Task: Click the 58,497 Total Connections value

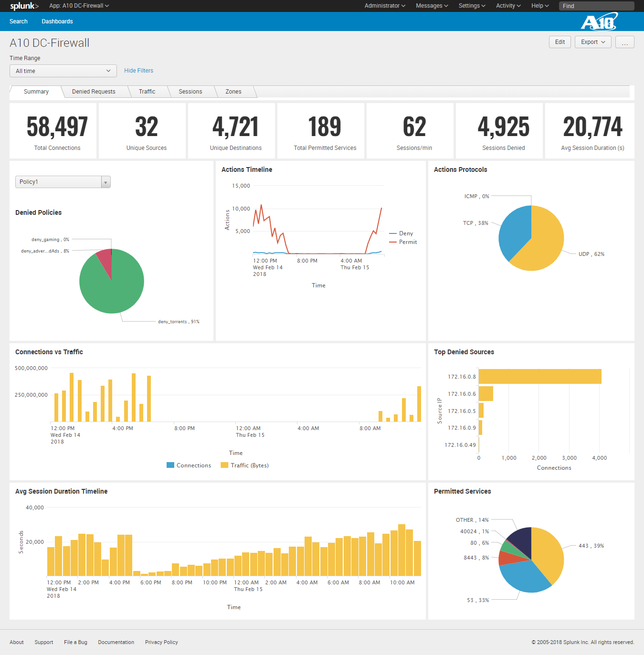Action: [57, 127]
